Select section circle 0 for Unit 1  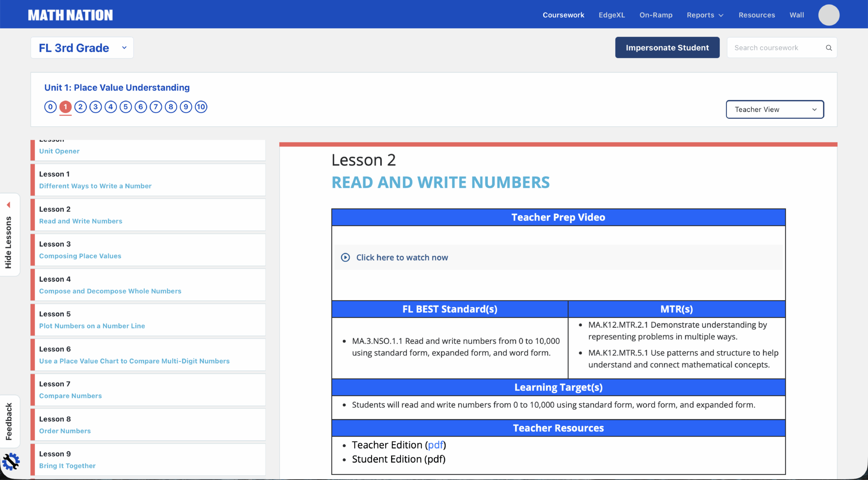point(50,107)
